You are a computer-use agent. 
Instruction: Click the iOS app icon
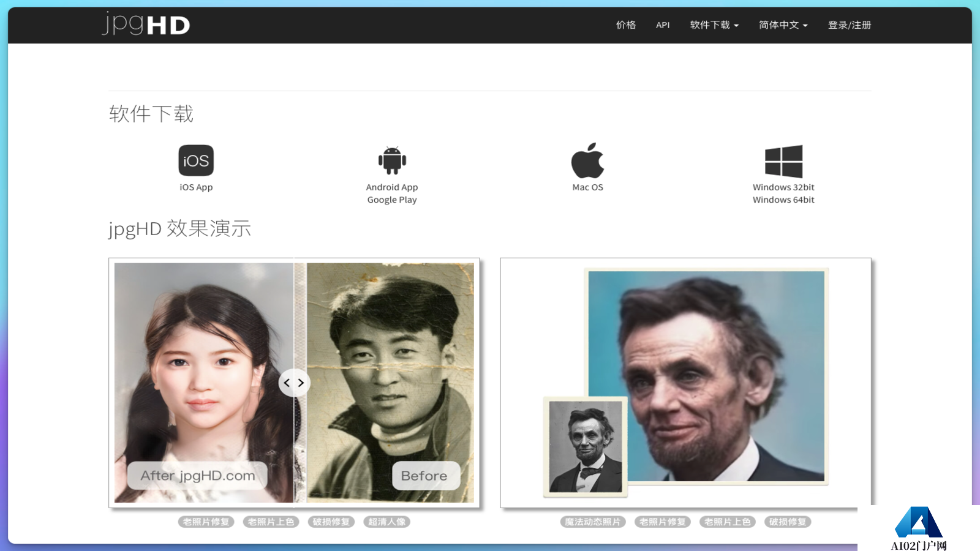tap(196, 160)
